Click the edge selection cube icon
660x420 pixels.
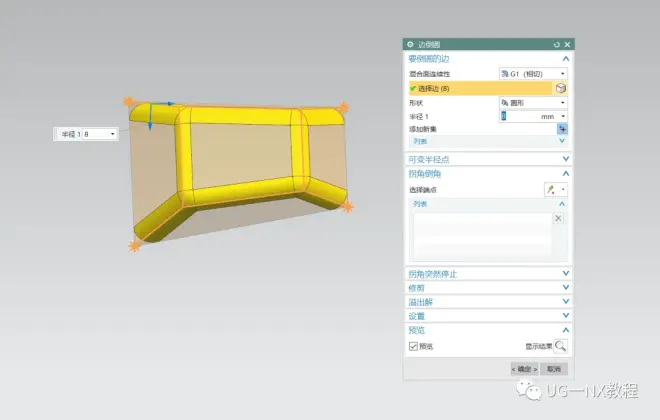pos(562,89)
